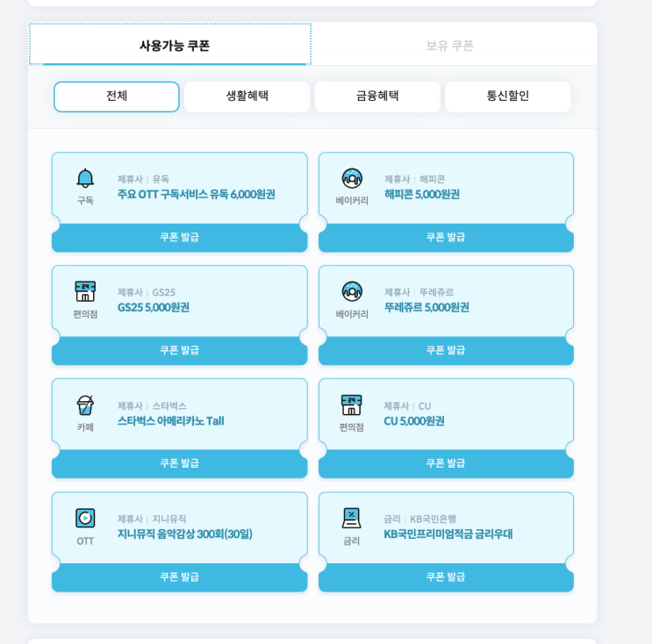Image resolution: width=652 pixels, height=644 pixels.
Task: Click the KB국민프리미엄적금 금리우대 title
Action: coord(448,533)
